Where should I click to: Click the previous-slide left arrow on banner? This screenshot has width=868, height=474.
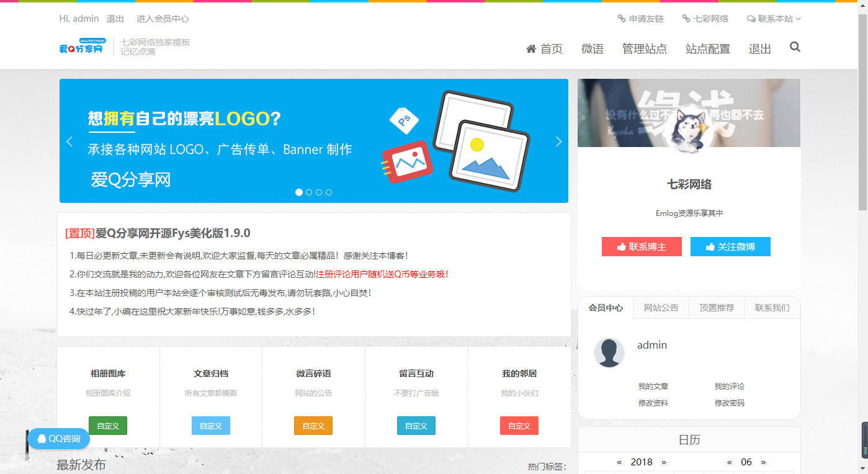(x=69, y=141)
